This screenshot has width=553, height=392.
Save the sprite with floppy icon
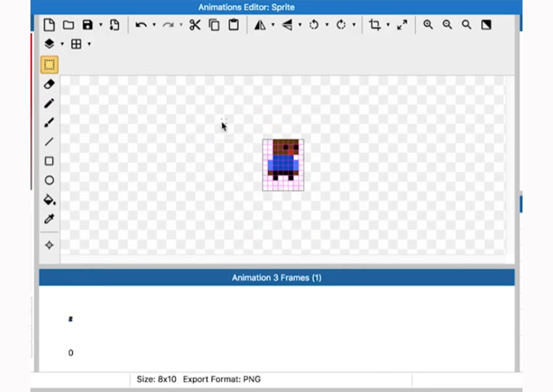(x=88, y=25)
